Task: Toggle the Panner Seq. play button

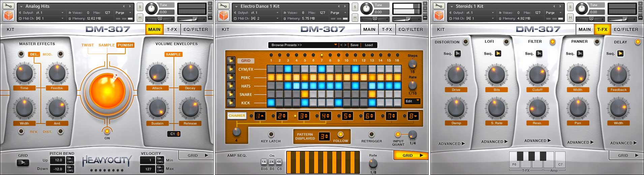Action: [x=580, y=54]
